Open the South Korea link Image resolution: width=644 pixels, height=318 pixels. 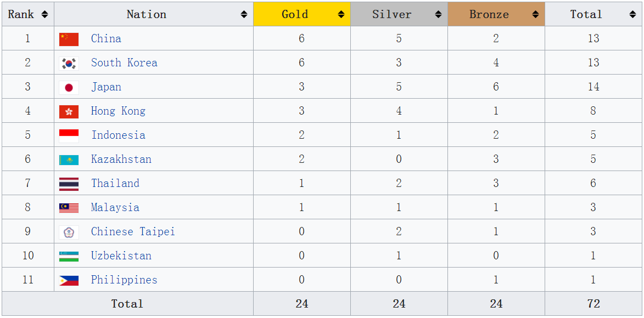coord(124,63)
